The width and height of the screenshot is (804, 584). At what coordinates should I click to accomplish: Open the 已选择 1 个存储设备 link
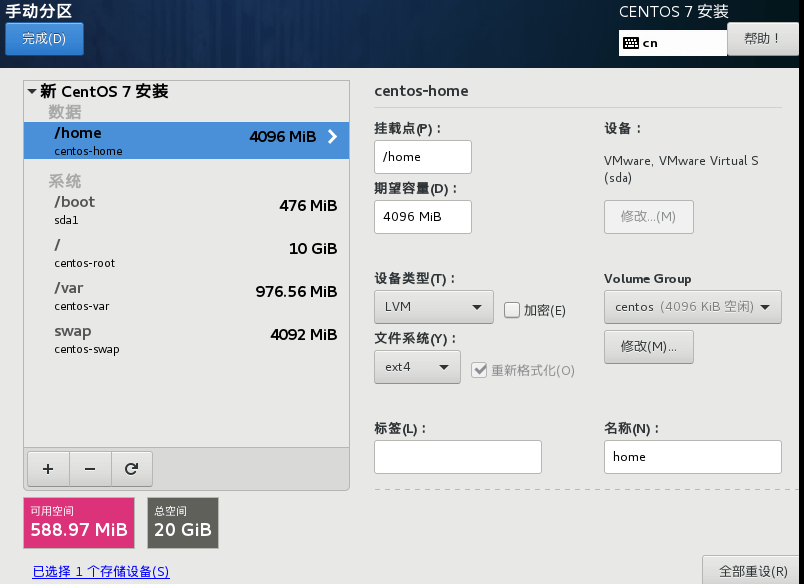[101, 572]
